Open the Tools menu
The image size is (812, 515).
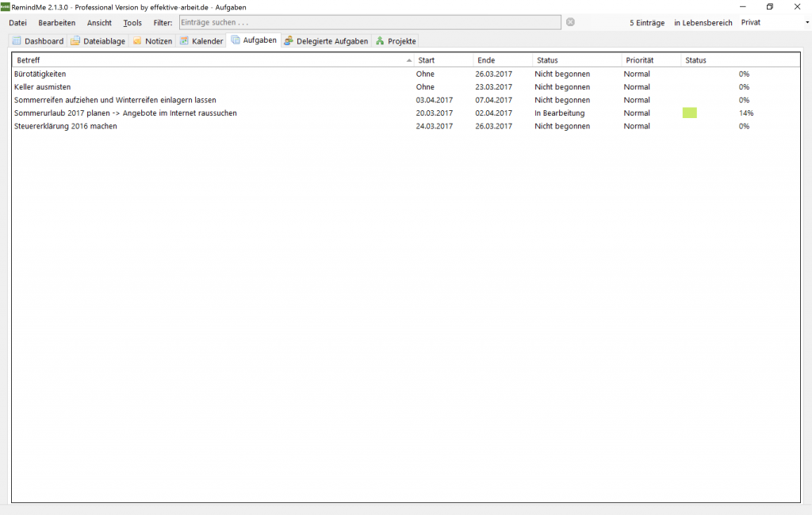tap(132, 23)
